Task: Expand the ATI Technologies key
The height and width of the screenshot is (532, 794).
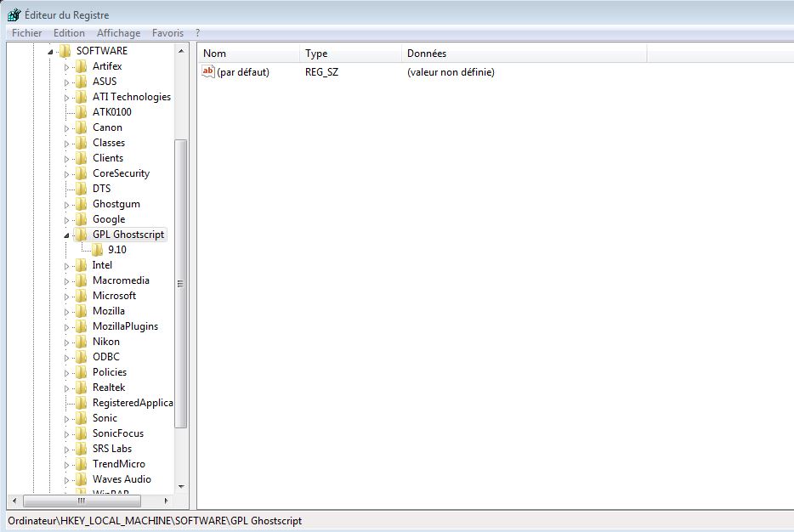Action: click(x=66, y=97)
